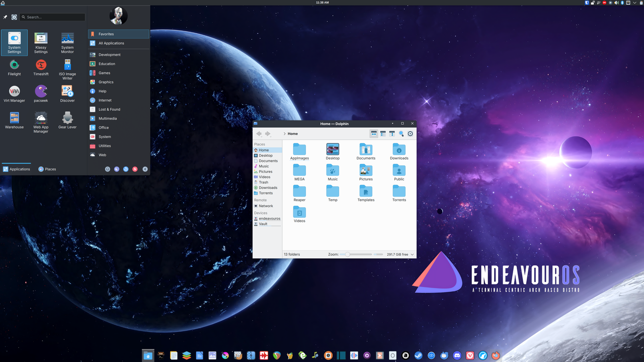Open the Education category
644x362 pixels.
click(119, 64)
